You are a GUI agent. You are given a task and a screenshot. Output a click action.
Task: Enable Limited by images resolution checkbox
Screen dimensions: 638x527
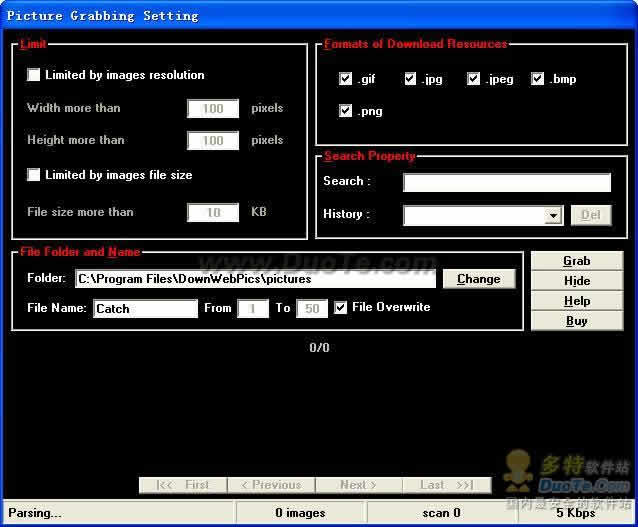33,74
